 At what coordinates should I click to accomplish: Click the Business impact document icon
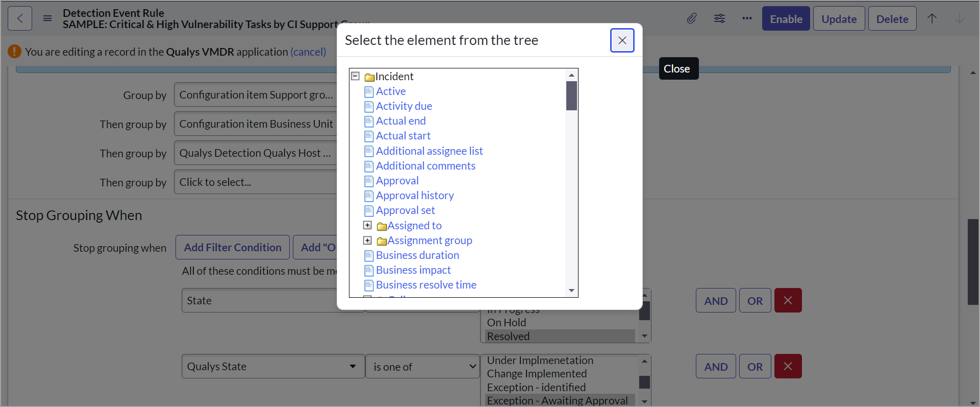pyautogui.click(x=369, y=271)
